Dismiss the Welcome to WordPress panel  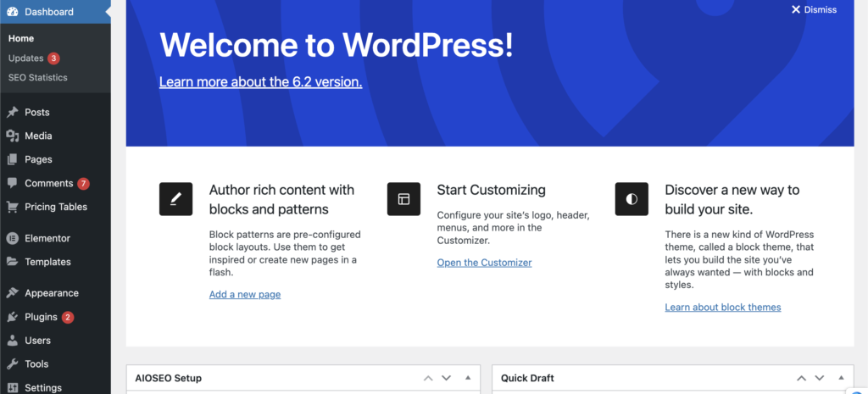coord(814,10)
